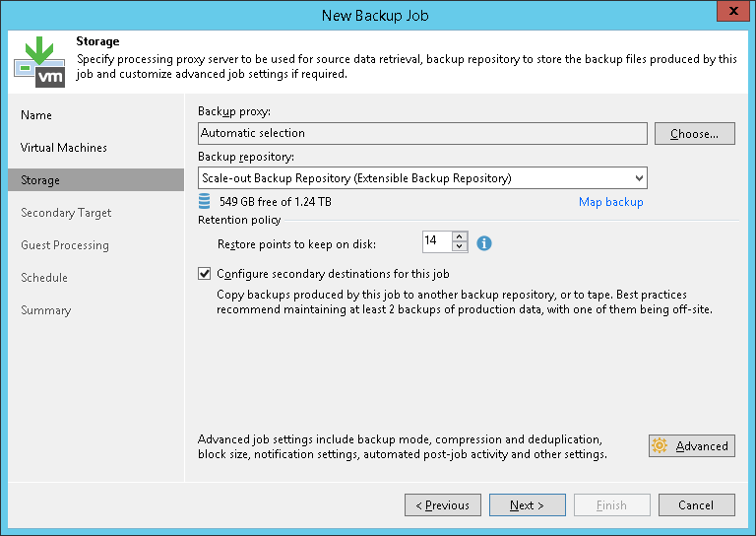The width and height of the screenshot is (756, 536).
Task: Go back with the Previous button
Action: [x=442, y=505]
